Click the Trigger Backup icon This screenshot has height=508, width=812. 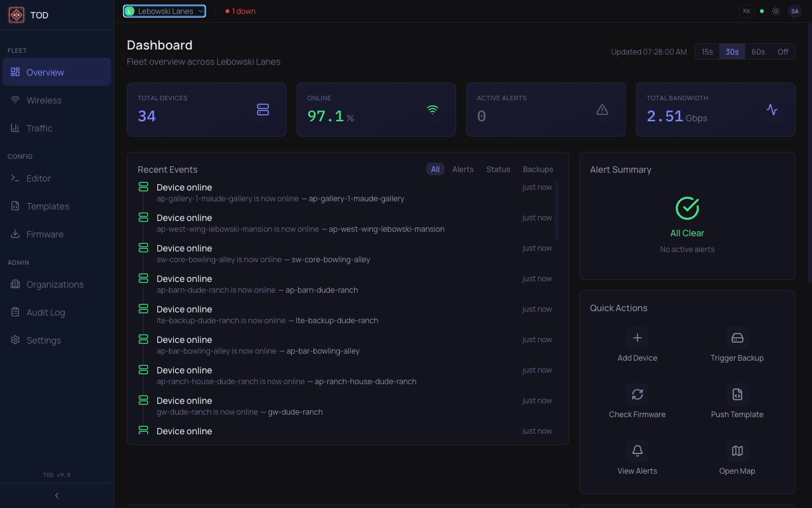[x=737, y=337]
